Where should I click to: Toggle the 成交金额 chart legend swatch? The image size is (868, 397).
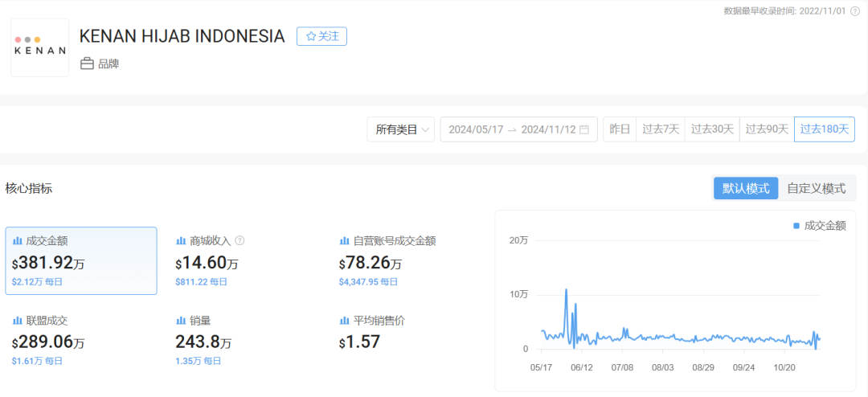(796, 226)
